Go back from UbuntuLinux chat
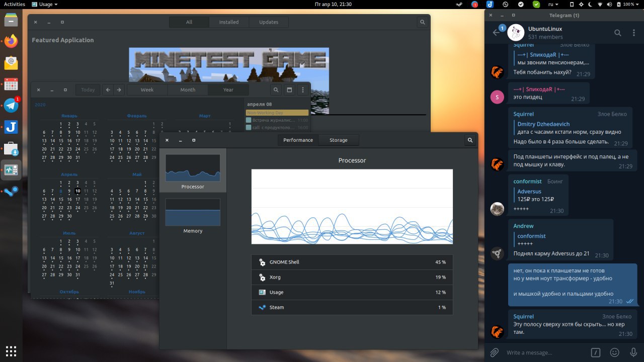This screenshot has height=362, width=644. pos(496,33)
